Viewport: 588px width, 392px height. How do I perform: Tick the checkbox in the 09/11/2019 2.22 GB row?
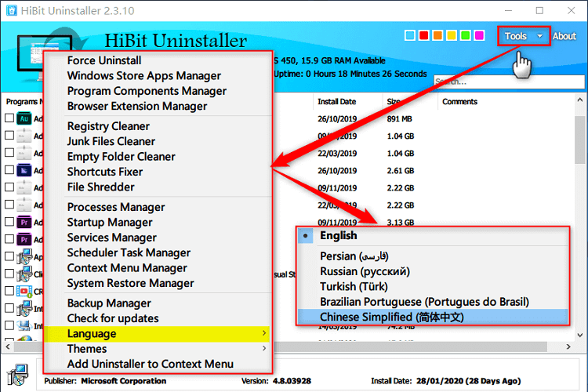pyautogui.click(x=9, y=187)
